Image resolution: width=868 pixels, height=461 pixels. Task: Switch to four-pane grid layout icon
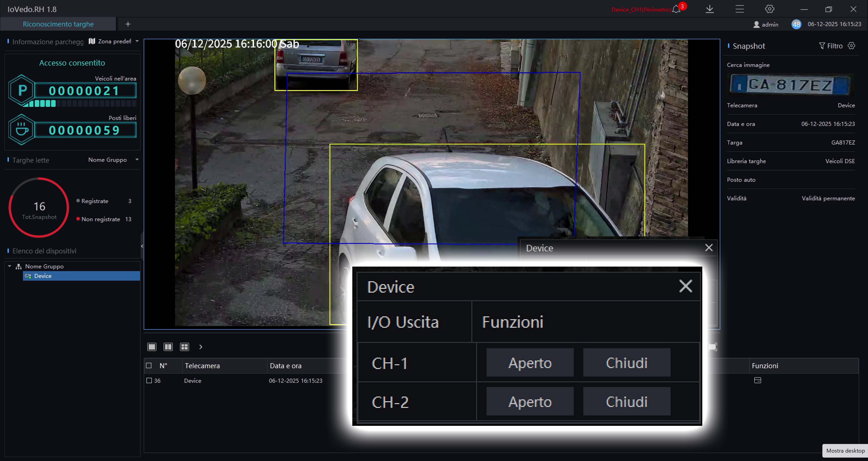(185, 347)
